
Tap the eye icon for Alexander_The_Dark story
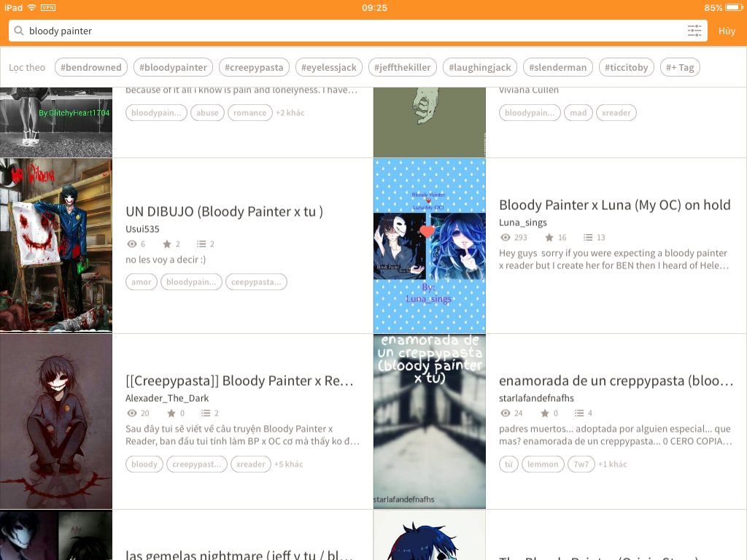(132, 413)
